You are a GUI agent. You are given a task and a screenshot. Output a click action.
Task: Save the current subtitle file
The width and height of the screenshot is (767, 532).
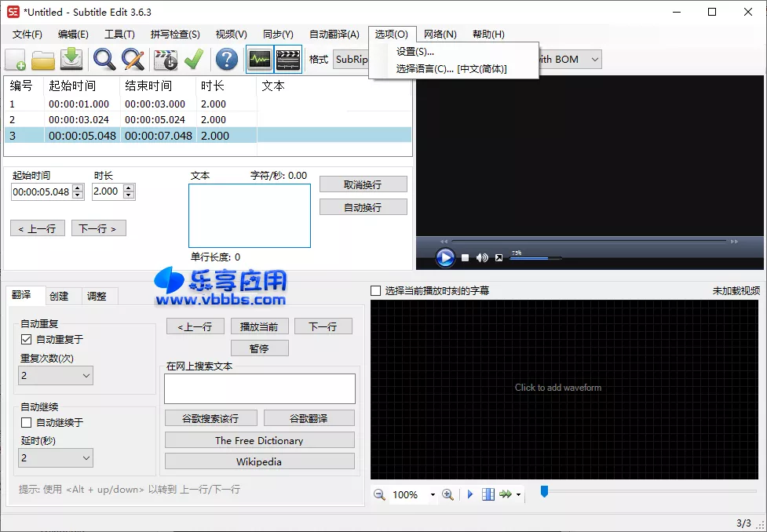click(x=71, y=60)
